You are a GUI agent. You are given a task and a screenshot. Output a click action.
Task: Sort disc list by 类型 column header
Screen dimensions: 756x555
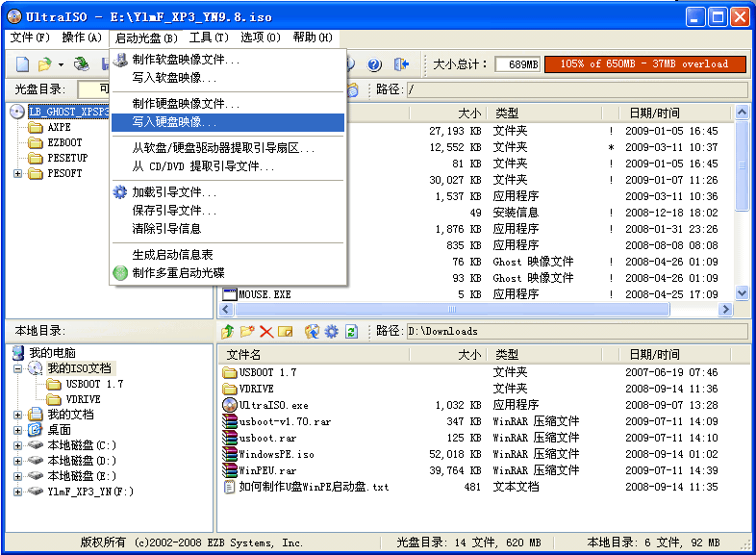[544, 114]
